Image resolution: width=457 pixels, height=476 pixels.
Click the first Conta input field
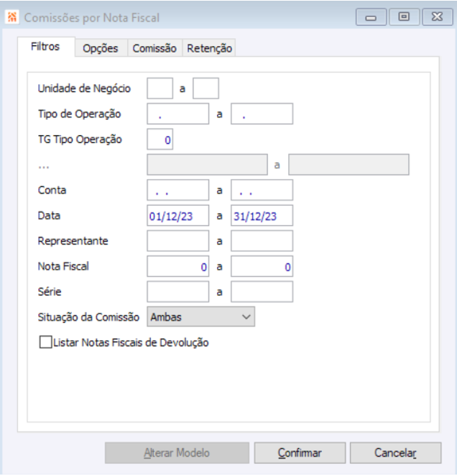pos(177,191)
